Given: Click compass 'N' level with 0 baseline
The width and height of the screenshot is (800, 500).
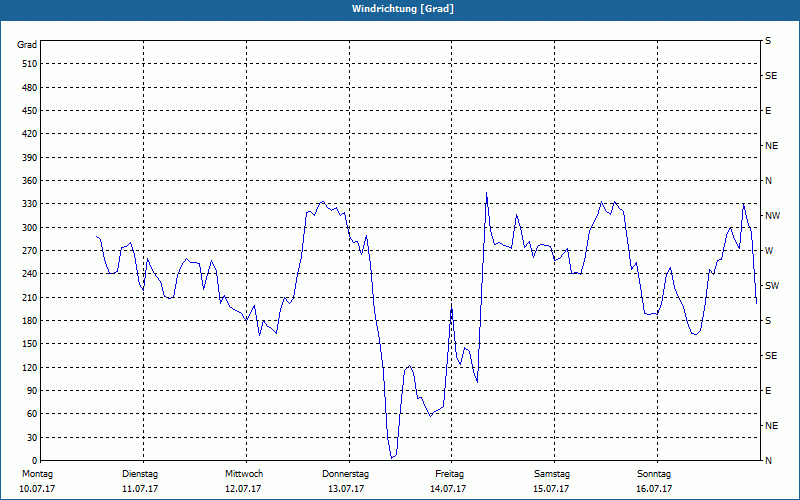Looking at the screenshot, I should pos(768,461).
